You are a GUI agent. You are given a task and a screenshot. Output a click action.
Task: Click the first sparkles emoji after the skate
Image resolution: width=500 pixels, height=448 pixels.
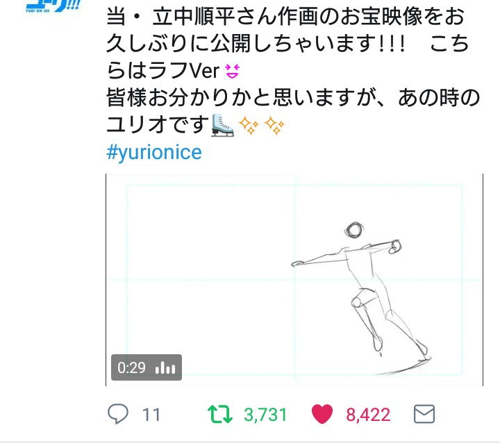[250, 126]
